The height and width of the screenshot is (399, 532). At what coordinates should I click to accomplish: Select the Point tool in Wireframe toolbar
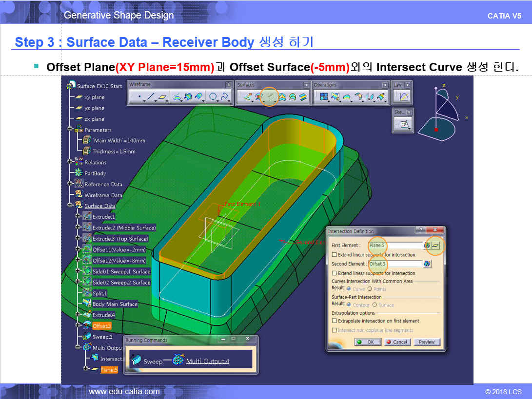click(x=139, y=97)
